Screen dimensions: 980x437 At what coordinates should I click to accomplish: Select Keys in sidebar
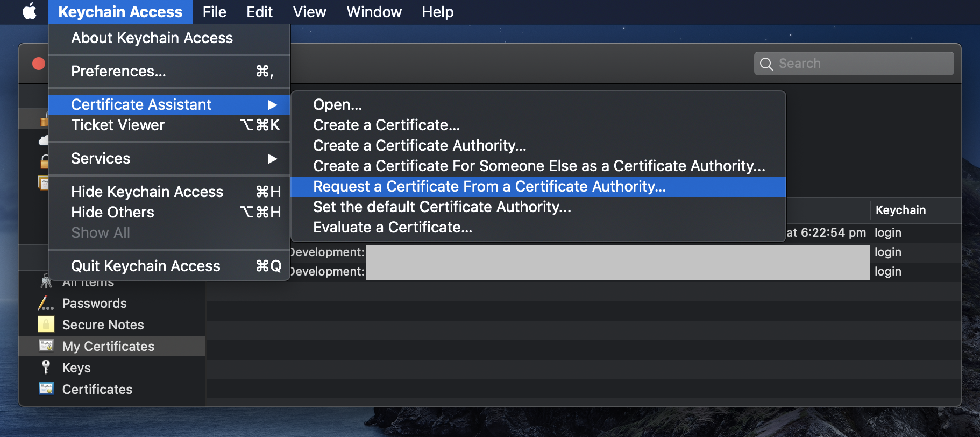coord(112,368)
